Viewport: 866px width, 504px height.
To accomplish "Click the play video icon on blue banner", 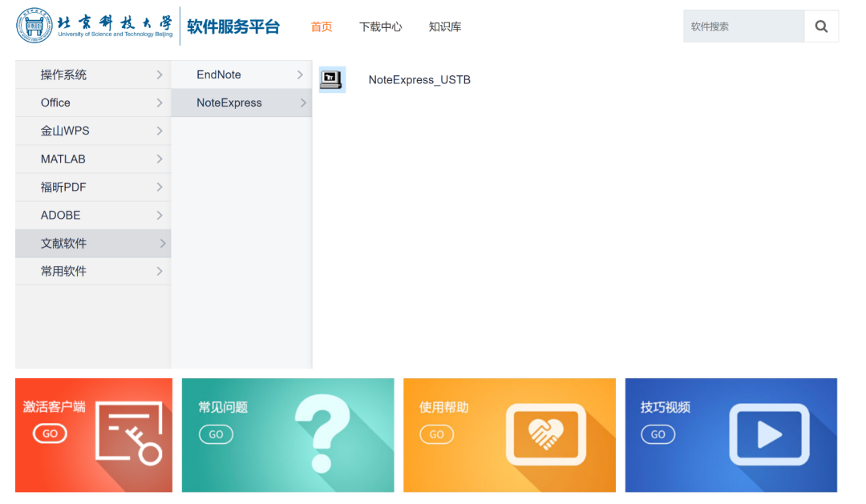I will coord(769,434).
